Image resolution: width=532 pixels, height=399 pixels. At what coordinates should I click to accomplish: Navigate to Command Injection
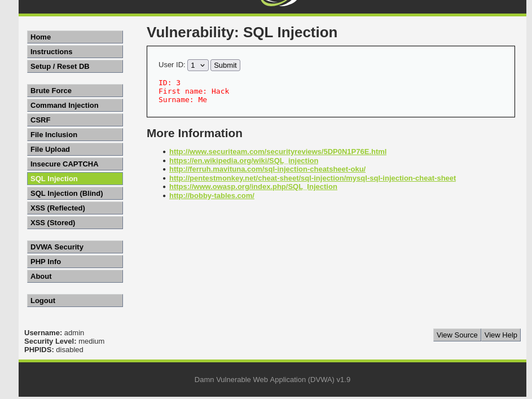click(74, 106)
